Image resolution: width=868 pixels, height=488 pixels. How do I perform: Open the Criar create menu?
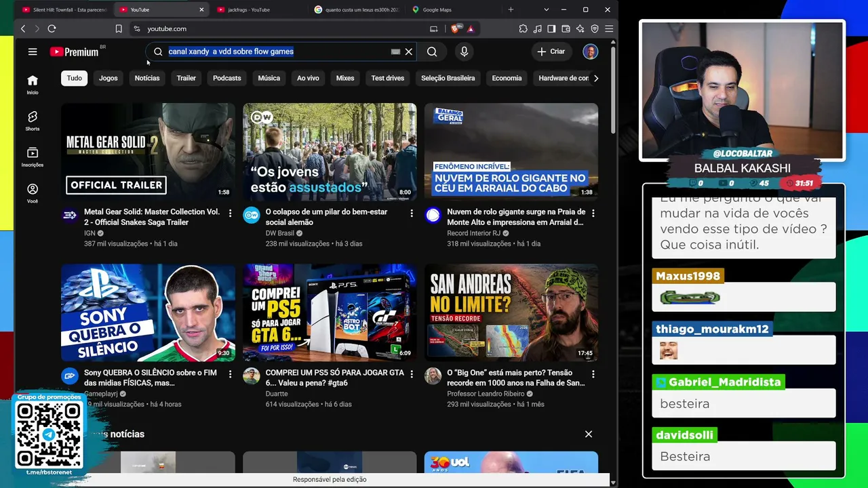pos(551,52)
